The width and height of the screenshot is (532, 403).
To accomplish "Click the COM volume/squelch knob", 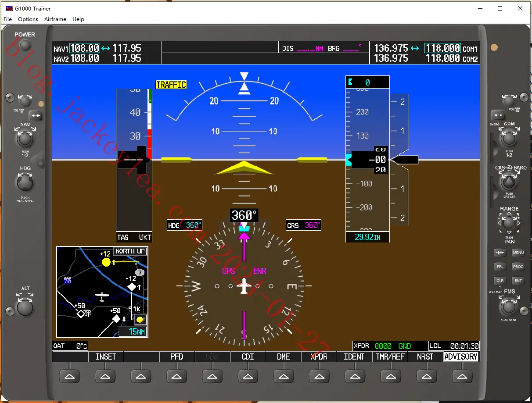I will (509, 101).
